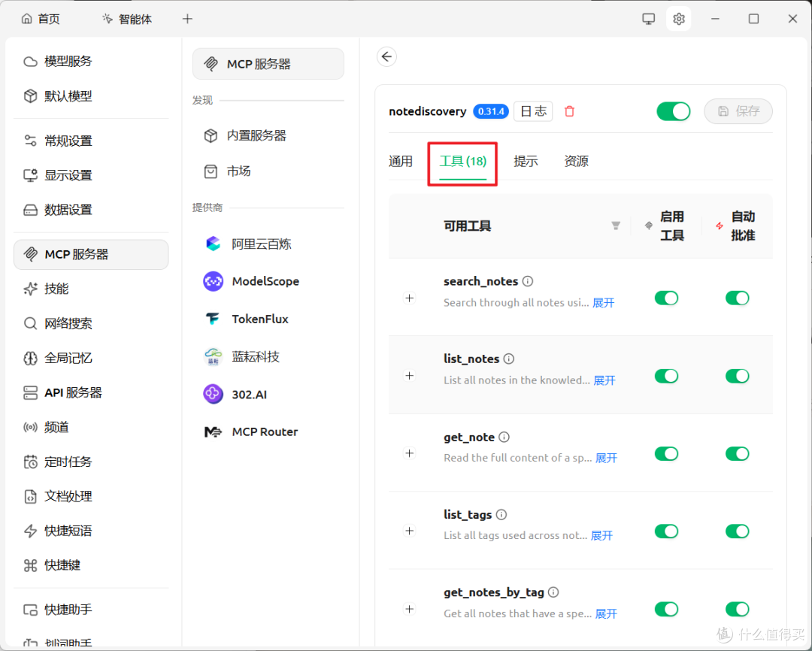
Task: Open the MCP Router provider icon
Action: click(x=213, y=432)
